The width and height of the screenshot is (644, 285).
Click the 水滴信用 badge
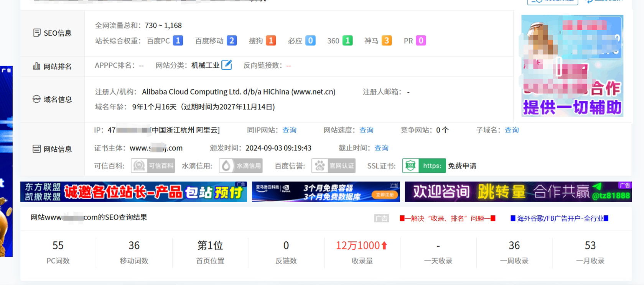pos(241,166)
